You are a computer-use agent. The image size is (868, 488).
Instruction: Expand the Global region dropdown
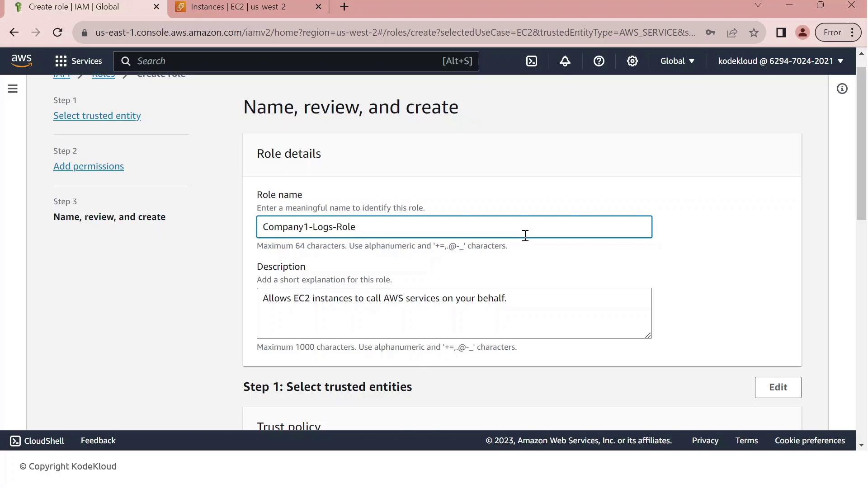[x=677, y=61]
